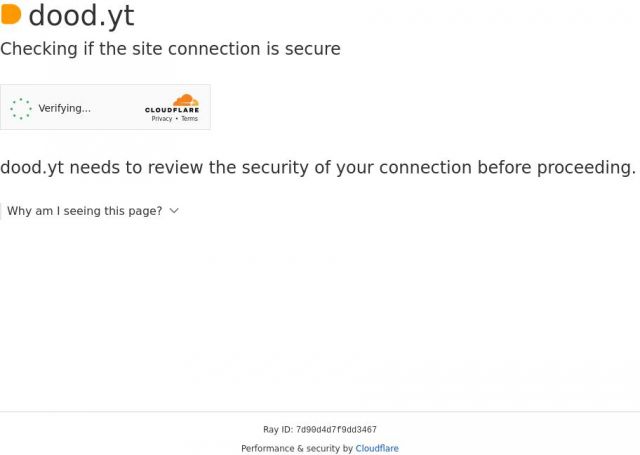Click the orange dood.yt site logo icon
640x455 pixels.
click(11, 15)
